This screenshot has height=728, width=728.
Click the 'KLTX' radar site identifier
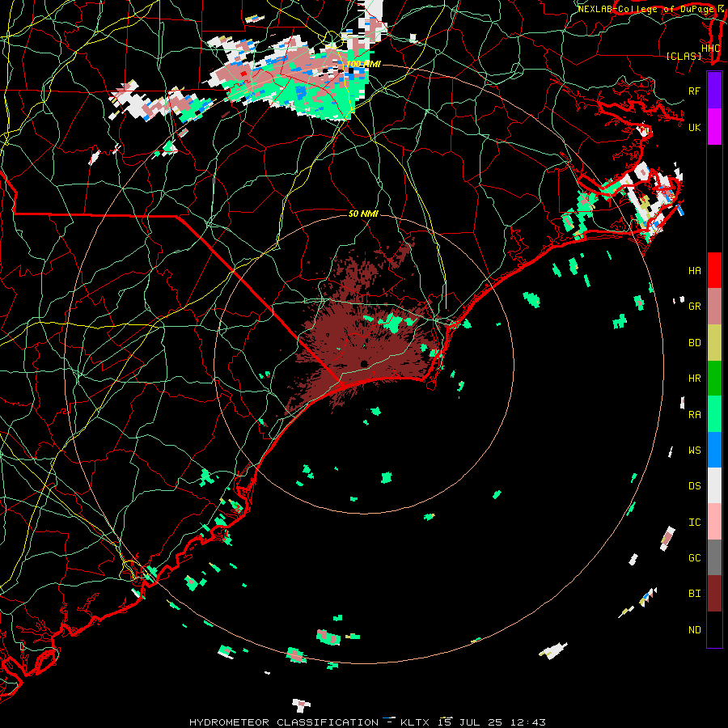point(415,722)
